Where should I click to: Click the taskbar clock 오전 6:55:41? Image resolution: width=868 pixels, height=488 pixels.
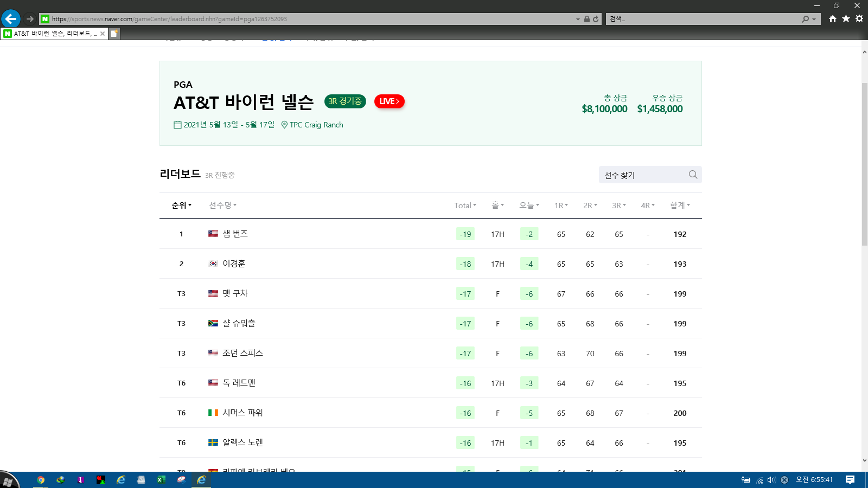click(814, 480)
